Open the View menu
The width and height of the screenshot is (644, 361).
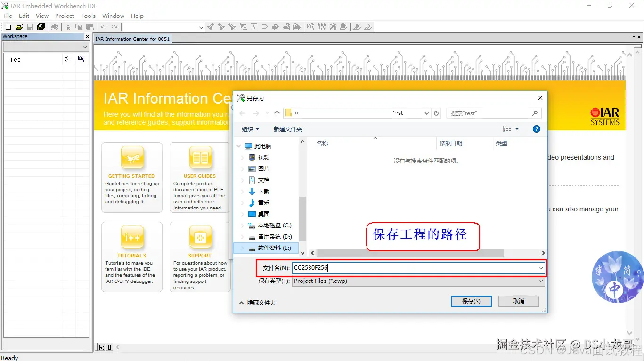pyautogui.click(x=42, y=16)
